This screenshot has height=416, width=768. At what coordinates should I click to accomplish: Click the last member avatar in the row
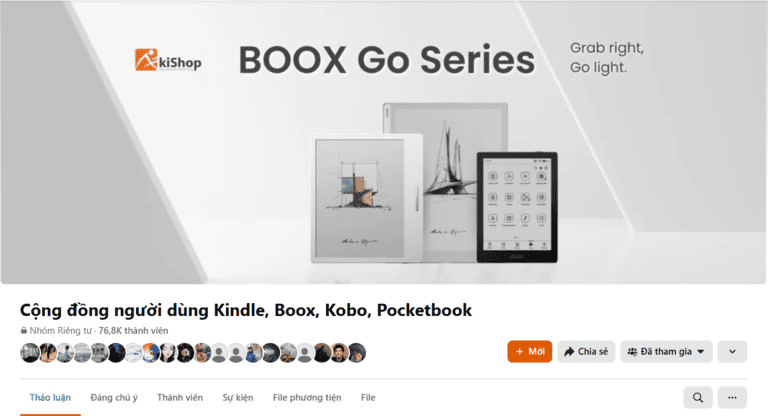click(357, 353)
